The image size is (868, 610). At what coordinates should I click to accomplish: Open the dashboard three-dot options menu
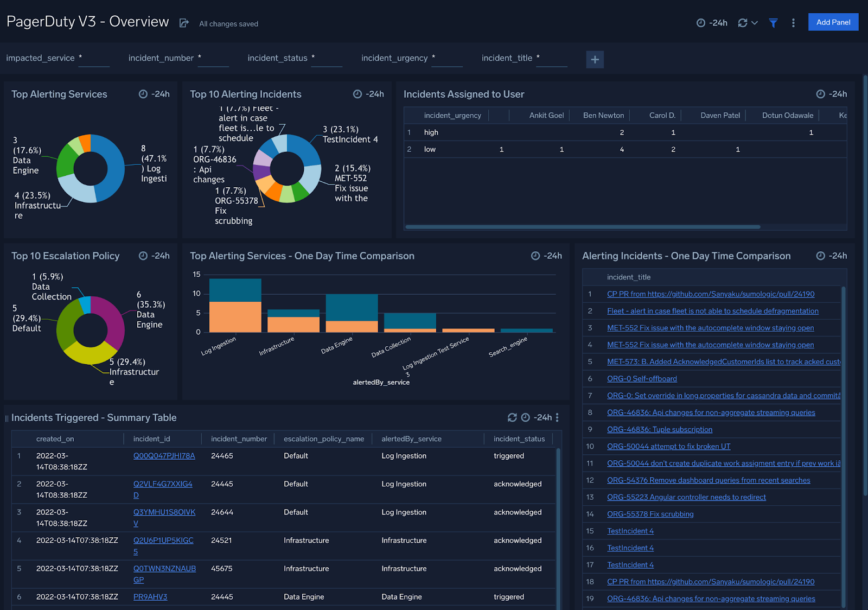tap(793, 22)
